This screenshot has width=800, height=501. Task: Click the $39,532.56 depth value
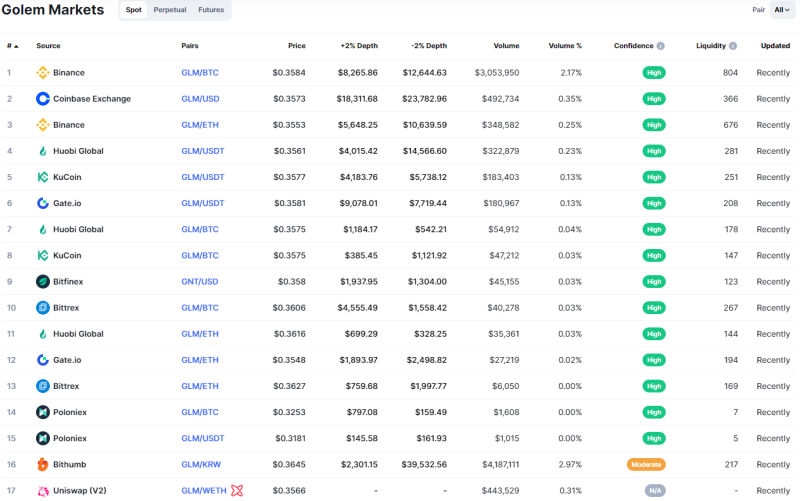[424, 464]
